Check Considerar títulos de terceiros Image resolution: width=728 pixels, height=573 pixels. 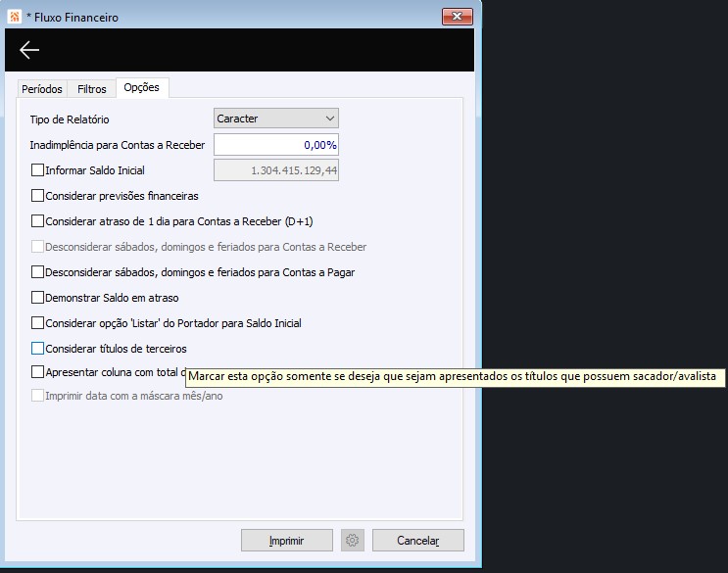tap(37, 349)
